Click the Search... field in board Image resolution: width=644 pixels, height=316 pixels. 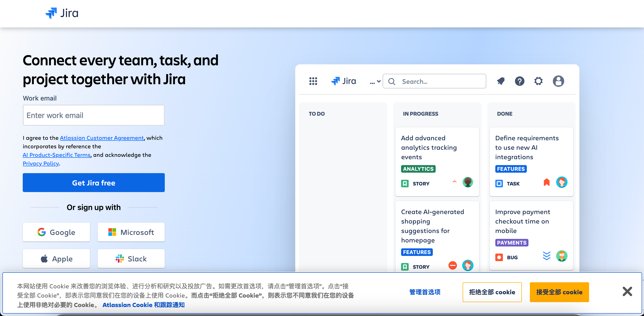click(434, 81)
